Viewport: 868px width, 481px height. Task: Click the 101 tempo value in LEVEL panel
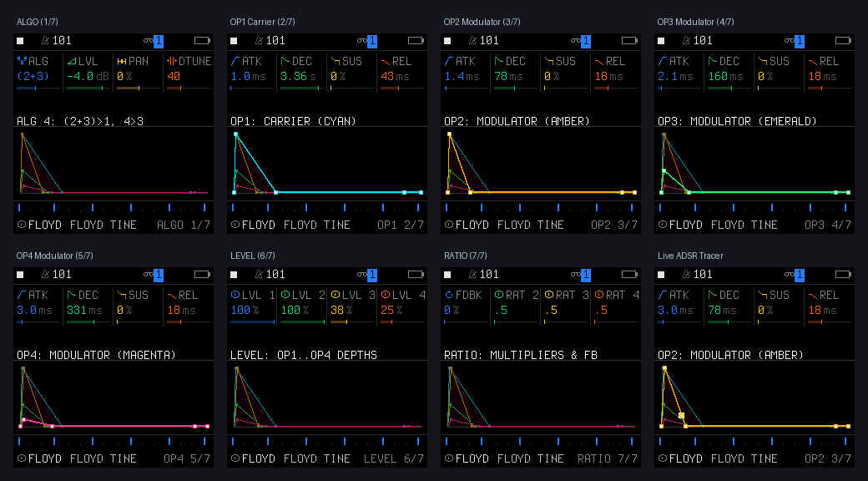tap(275, 274)
